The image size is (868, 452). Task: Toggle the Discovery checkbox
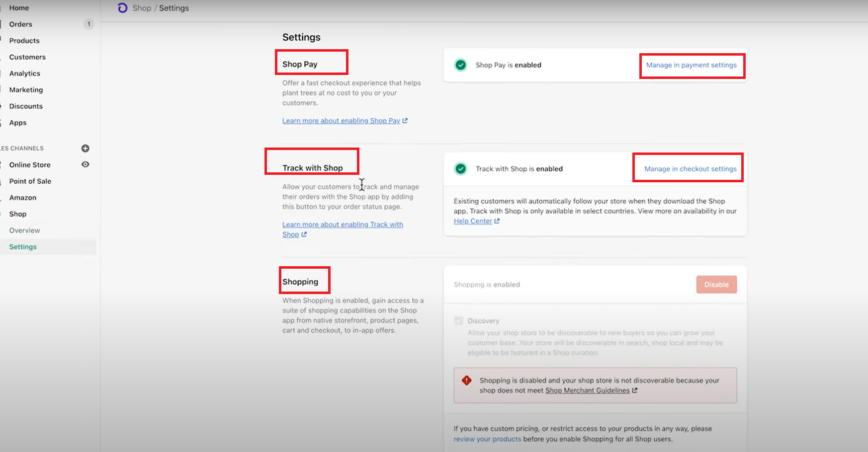point(459,321)
